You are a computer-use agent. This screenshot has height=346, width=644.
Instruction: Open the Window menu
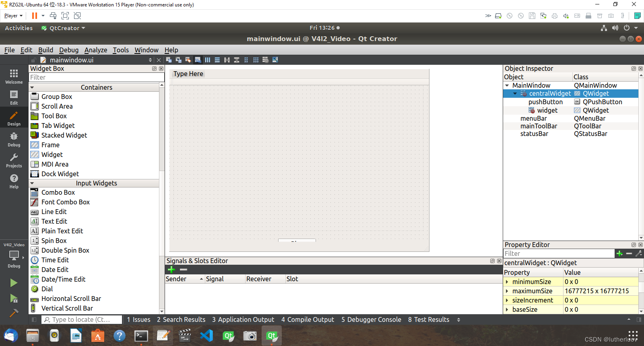(x=147, y=50)
